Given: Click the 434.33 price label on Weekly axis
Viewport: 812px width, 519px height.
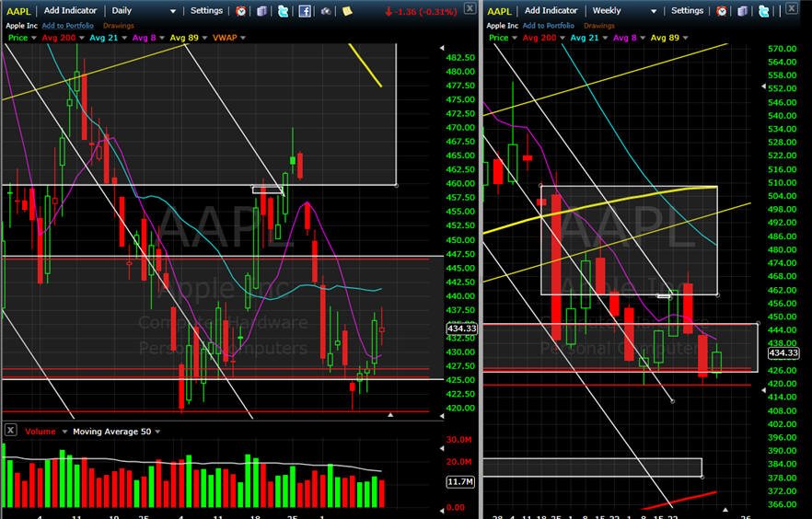Looking at the screenshot, I should (x=783, y=352).
